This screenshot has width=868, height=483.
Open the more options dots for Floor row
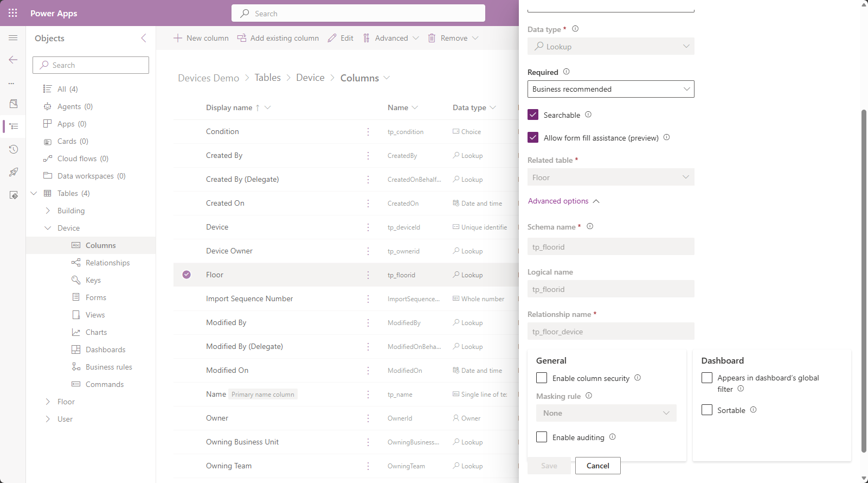[368, 275]
